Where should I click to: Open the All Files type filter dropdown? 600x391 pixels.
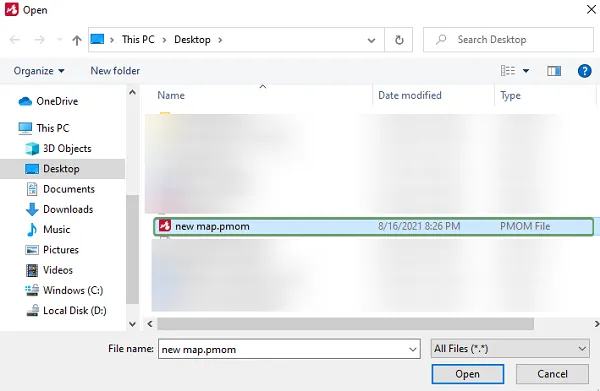(510, 349)
